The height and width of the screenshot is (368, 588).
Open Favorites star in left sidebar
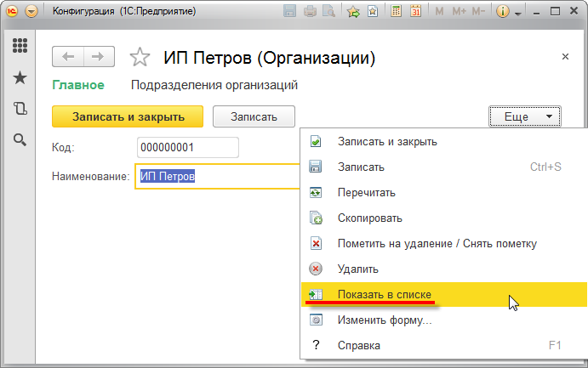click(x=20, y=78)
